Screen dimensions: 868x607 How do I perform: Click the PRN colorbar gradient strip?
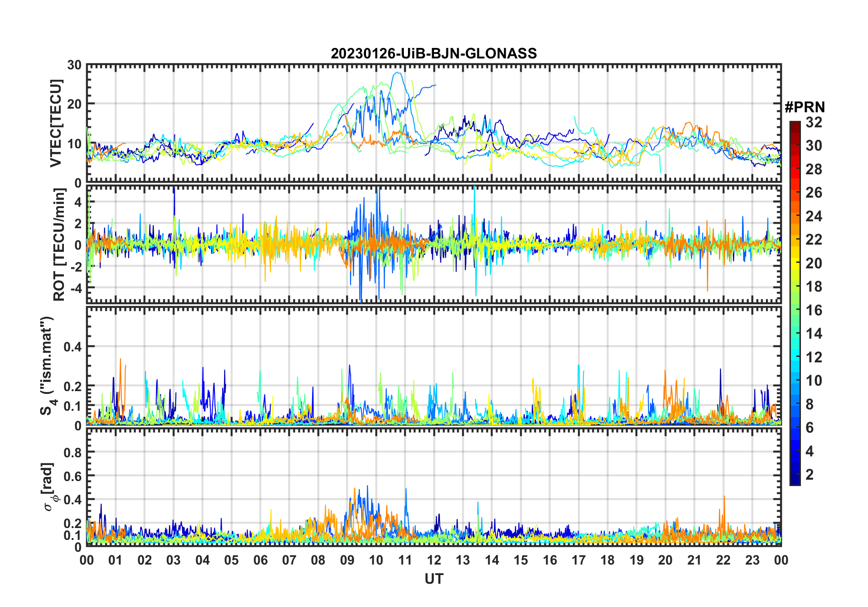pos(795,303)
